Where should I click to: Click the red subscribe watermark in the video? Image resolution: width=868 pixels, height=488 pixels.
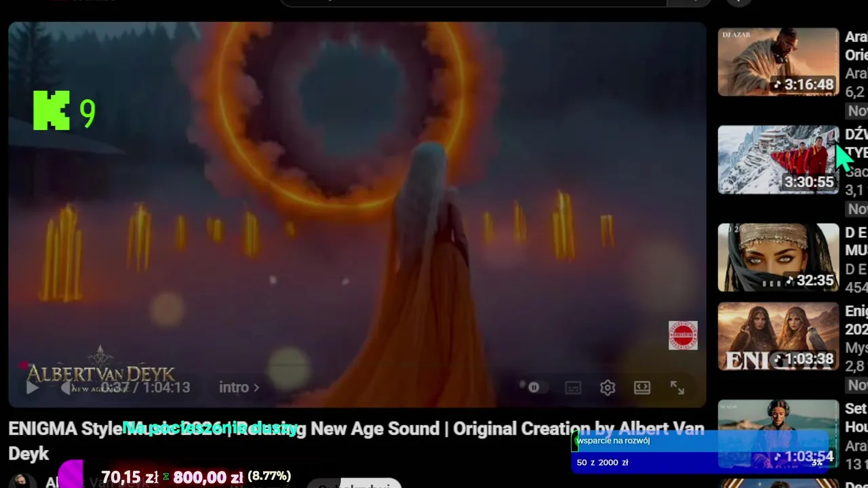[x=683, y=335]
